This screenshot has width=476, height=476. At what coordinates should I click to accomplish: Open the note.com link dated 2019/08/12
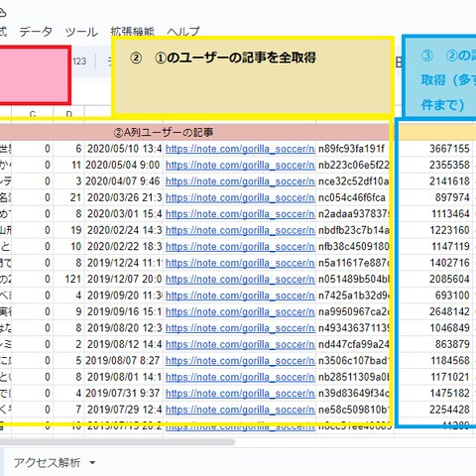point(240,344)
